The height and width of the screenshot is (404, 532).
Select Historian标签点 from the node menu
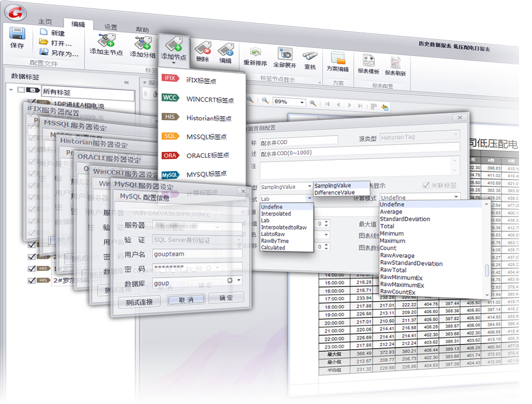pyautogui.click(x=202, y=117)
